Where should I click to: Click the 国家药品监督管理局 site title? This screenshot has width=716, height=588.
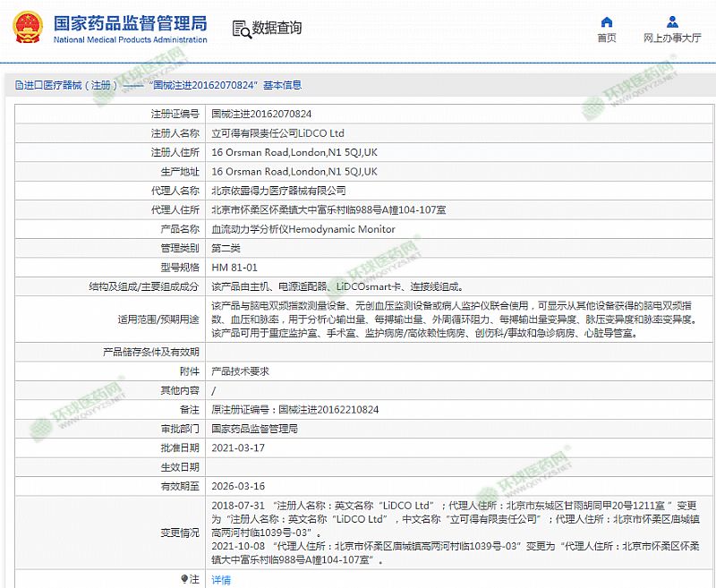click(130, 21)
